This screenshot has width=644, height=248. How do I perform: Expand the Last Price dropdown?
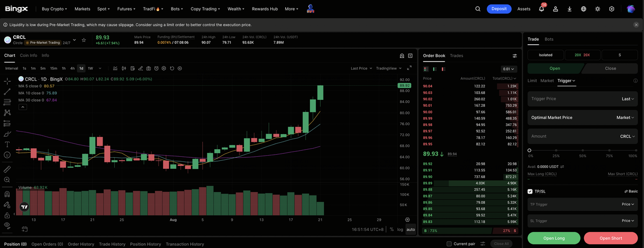(x=362, y=68)
